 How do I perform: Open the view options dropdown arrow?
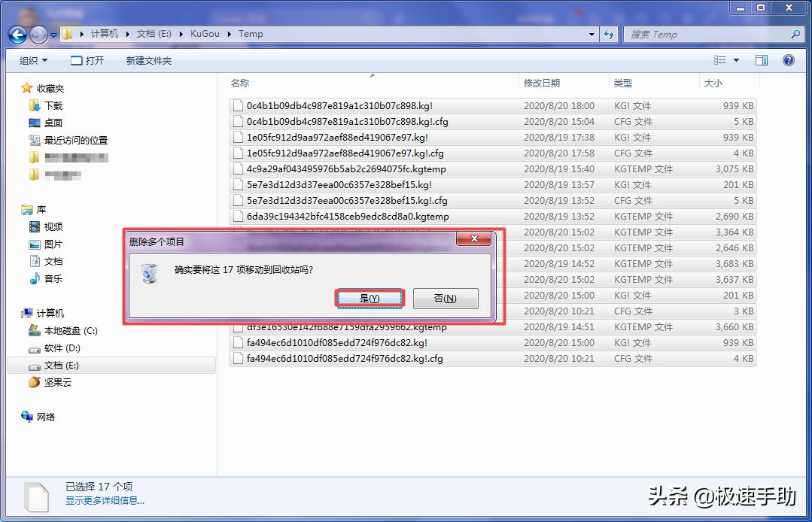(736, 60)
